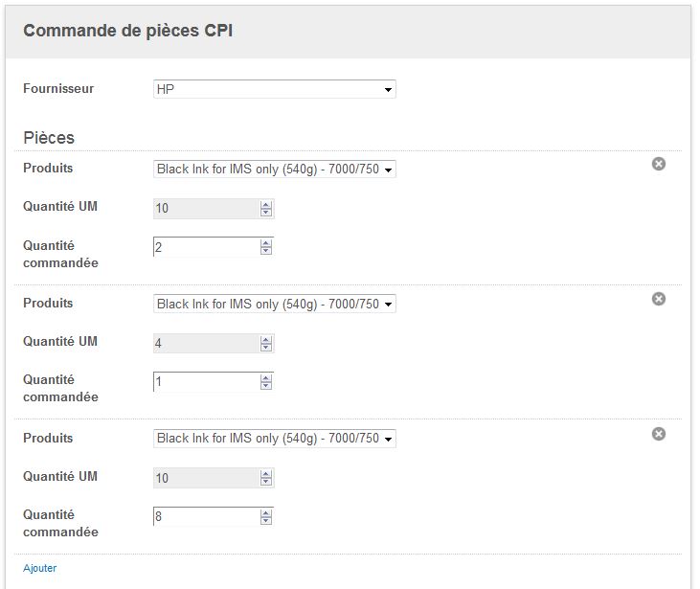Remove the second product row with X icon
The height and width of the screenshot is (589, 700).
tap(659, 299)
